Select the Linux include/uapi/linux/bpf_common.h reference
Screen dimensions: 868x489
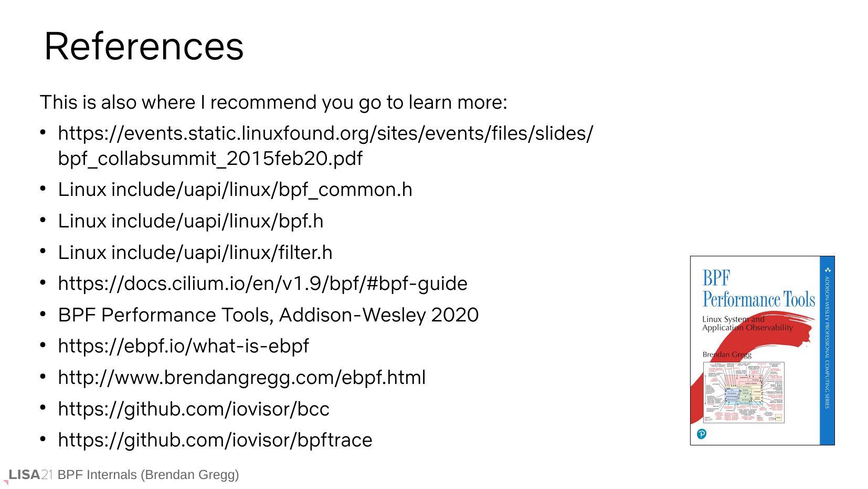[235, 190]
